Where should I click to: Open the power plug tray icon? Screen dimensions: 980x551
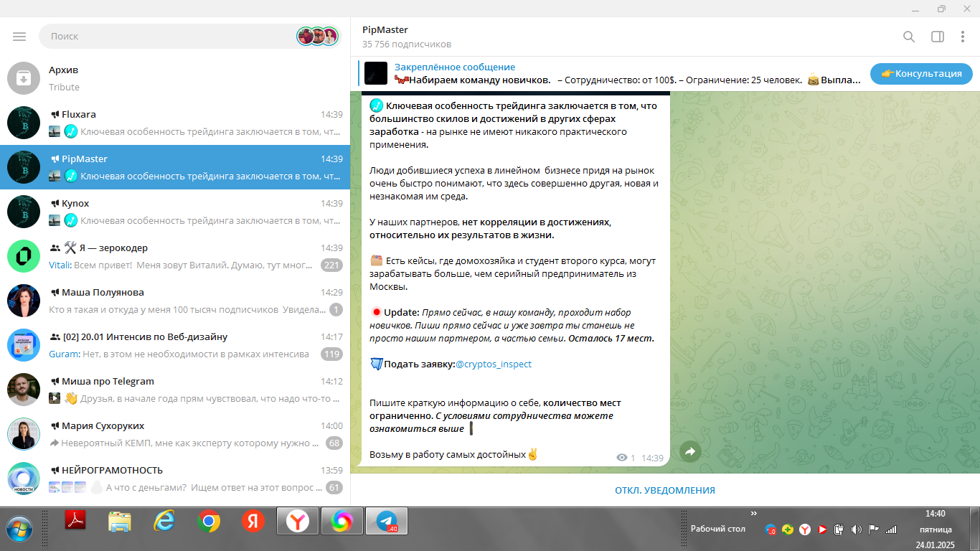[838, 529]
